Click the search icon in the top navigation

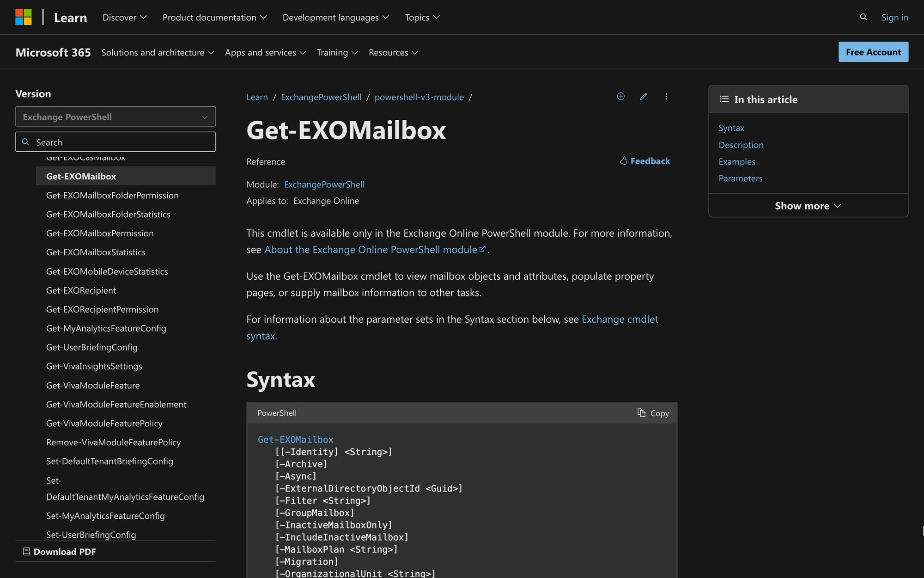coord(863,17)
